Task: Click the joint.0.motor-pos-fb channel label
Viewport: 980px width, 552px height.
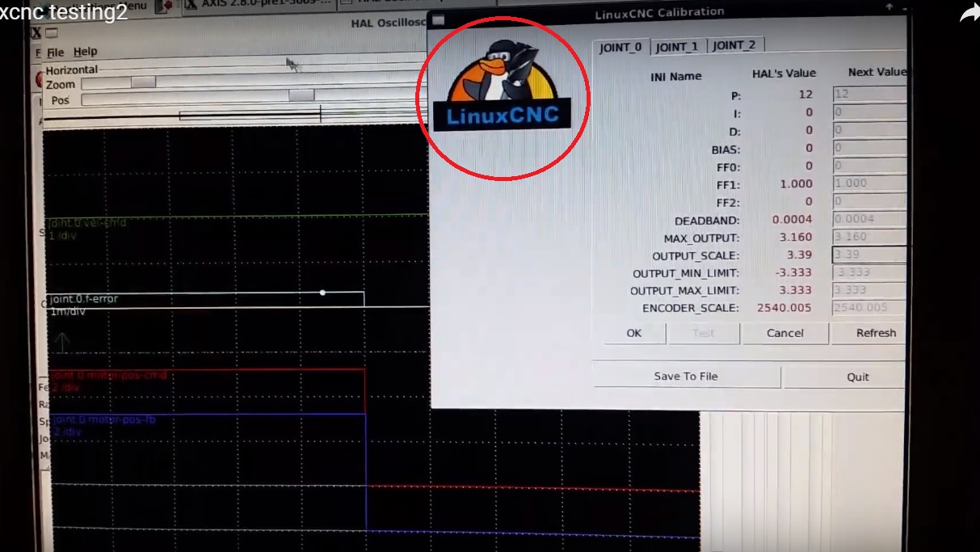Action: [103, 419]
